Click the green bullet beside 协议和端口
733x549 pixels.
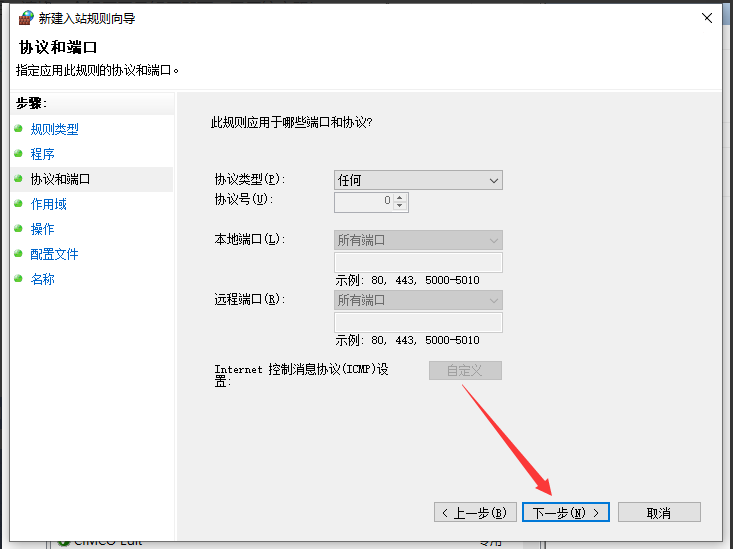coord(18,178)
